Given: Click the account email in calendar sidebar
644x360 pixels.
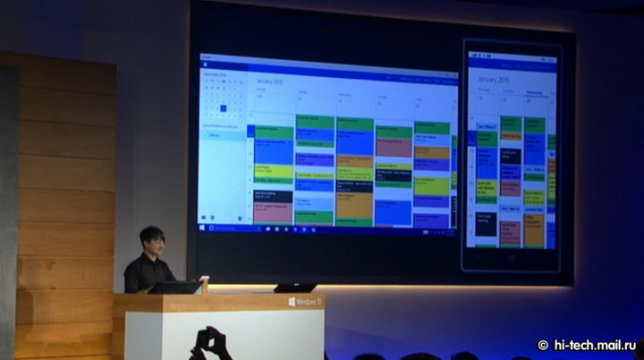Looking at the screenshot, I should coord(221,126).
